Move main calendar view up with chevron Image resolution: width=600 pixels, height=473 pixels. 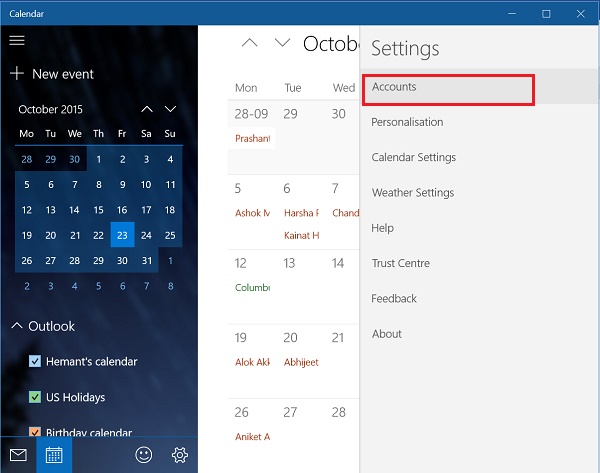pos(249,42)
